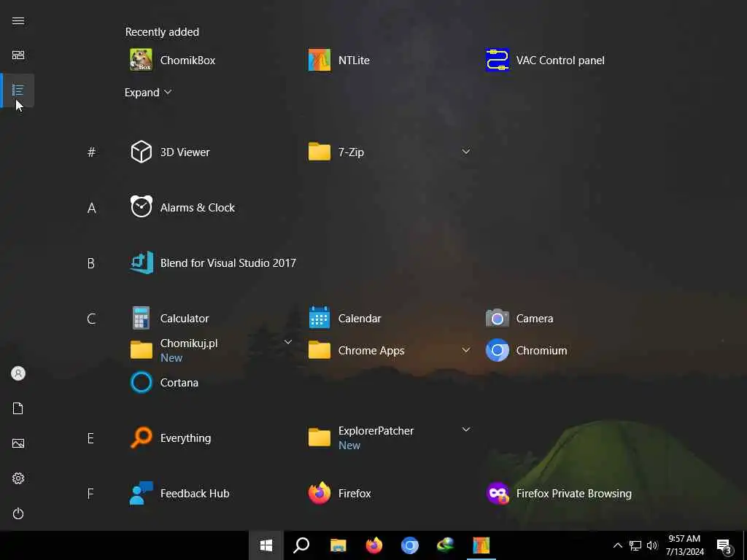This screenshot has width=747, height=560.
Task: Switch to pinned tiles view
Action: point(18,55)
